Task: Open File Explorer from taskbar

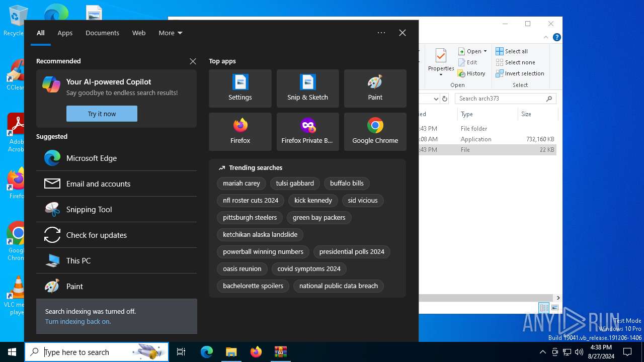Action: (231, 352)
